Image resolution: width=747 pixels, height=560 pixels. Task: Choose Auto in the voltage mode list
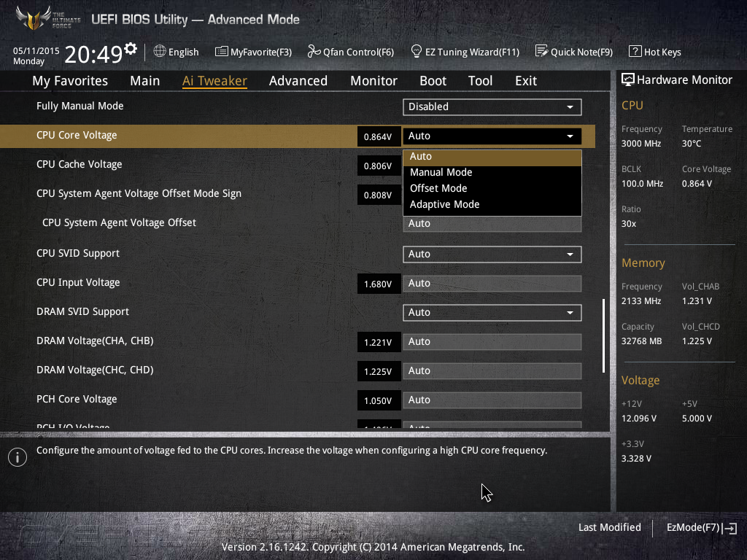[492, 157]
